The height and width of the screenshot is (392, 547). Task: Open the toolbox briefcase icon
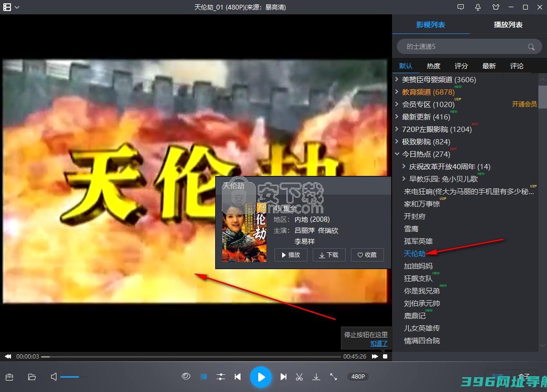pyautogui.click(x=10, y=377)
